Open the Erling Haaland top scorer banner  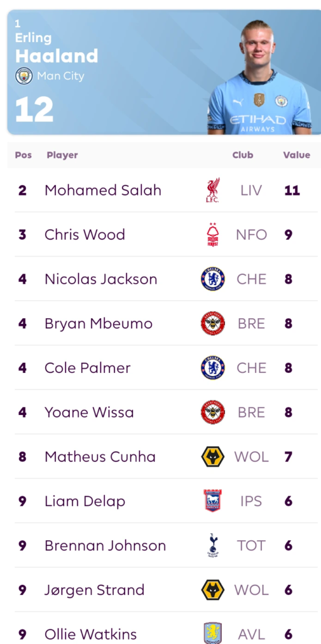(x=164, y=72)
